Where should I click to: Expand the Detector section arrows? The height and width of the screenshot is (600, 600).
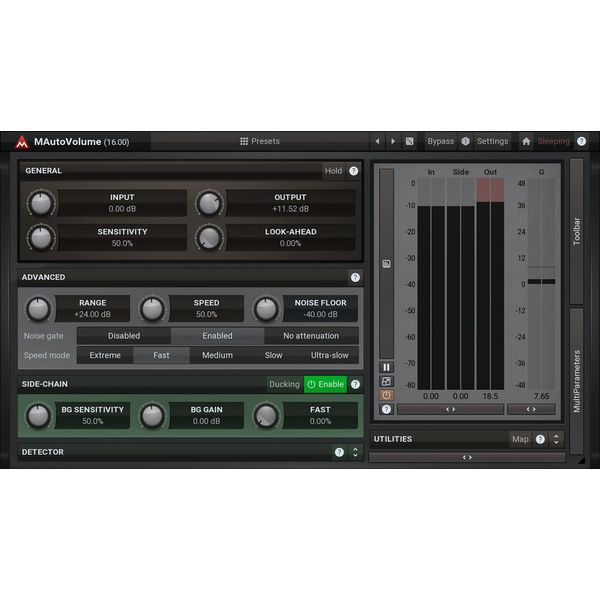(355, 453)
